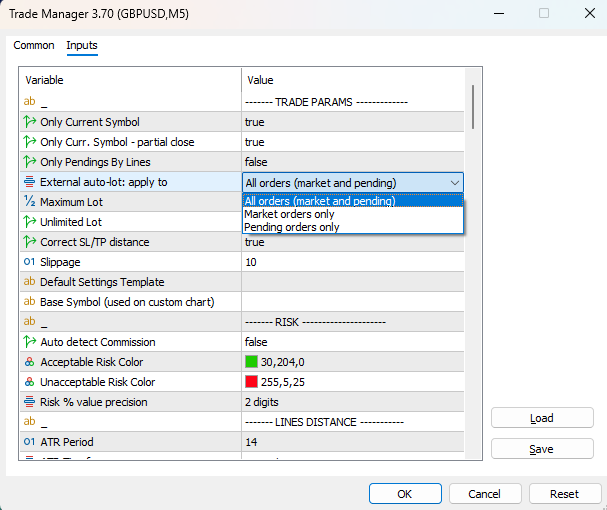Viewport: 607px width, 510px height.
Task: Click the 01 icon beside Slippage
Action: click(29, 262)
